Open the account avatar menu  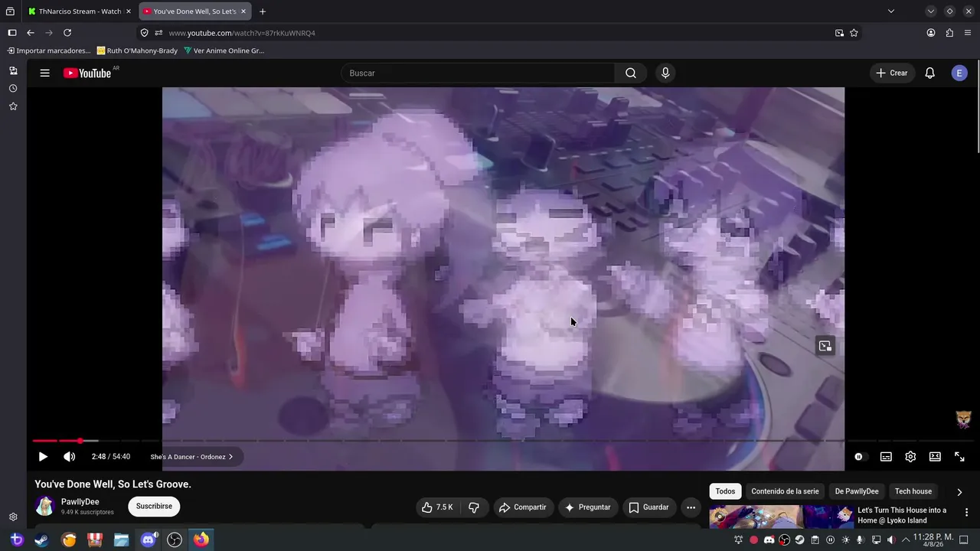tap(959, 73)
